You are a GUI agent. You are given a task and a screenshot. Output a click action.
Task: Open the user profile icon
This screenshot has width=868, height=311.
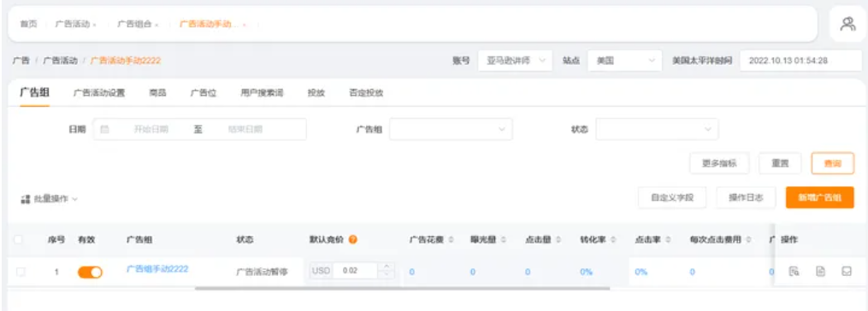pos(847,24)
